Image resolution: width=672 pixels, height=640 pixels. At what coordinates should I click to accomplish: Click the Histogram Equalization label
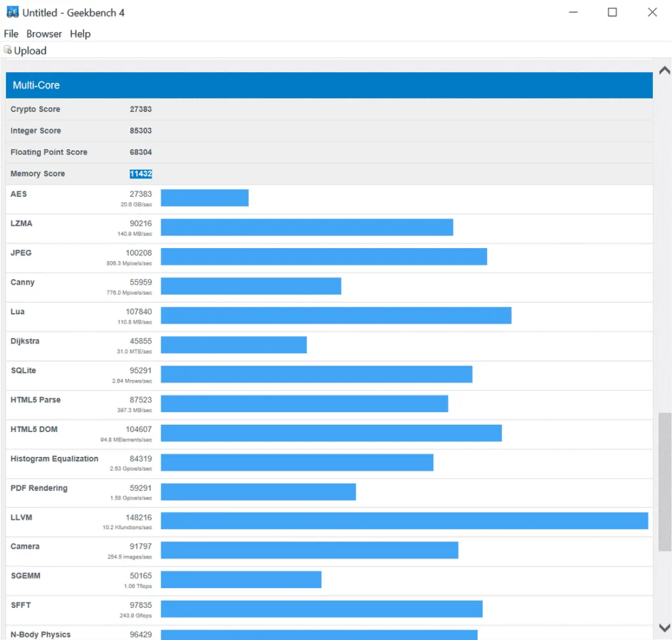point(54,459)
